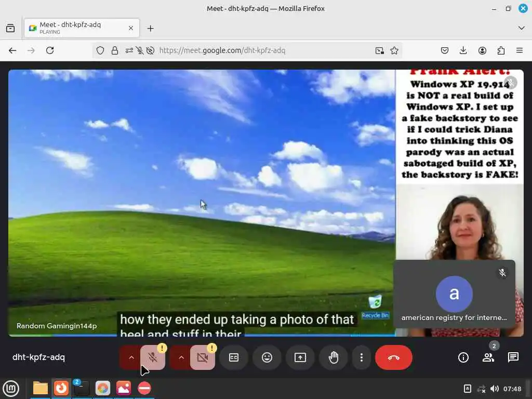This screenshot has width=532, height=399.
Task: Open image viewer taskbar icon
Action: point(124,388)
